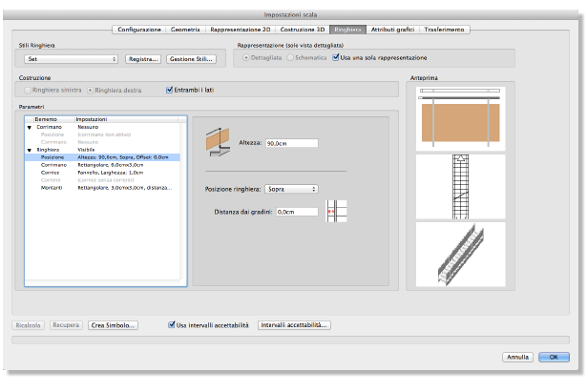The image size is (587, 392).
Task: Switch to the Trasferimento tab
Action: point(445,30)
